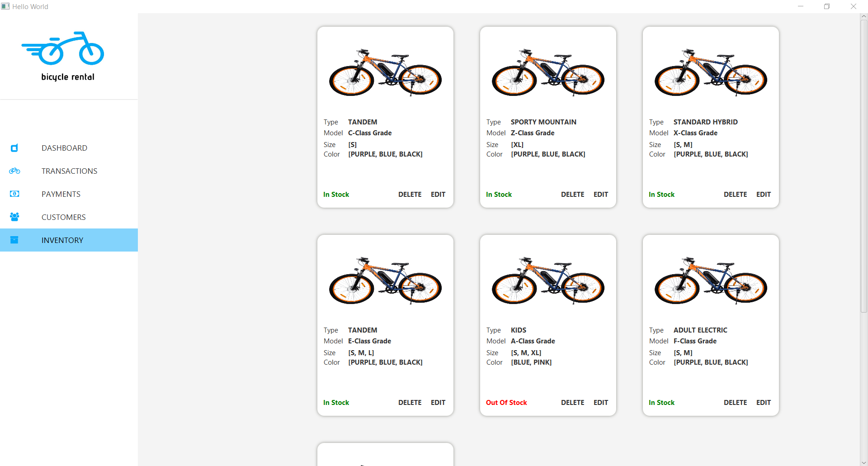Click the Hello World window icon
This screenshot has height=466, width=868.
pos(5,6)
